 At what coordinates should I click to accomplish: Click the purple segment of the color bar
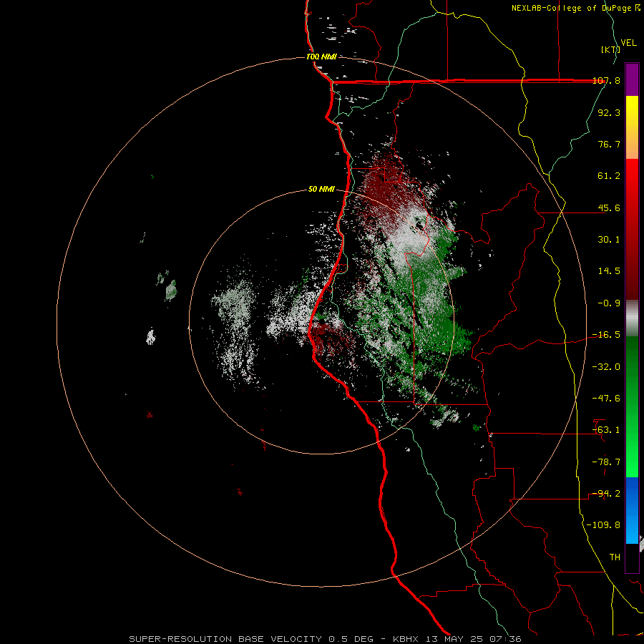point(632,79)
